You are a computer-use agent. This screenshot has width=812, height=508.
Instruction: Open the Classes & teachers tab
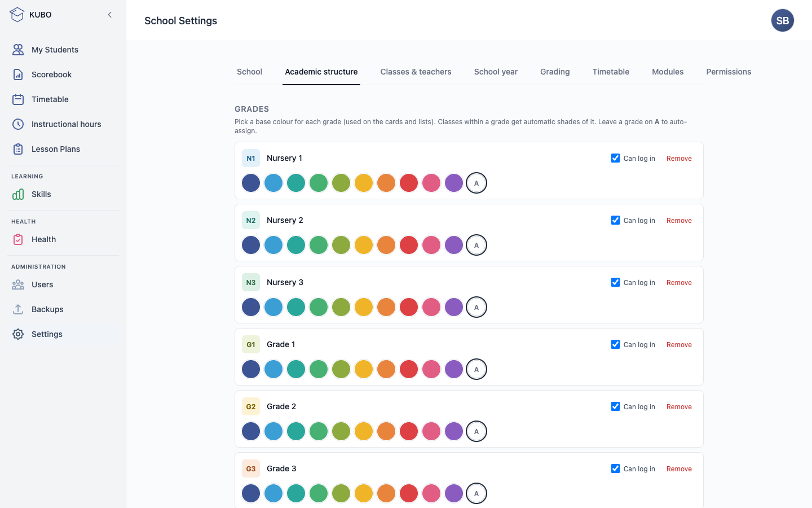(416, 72)
